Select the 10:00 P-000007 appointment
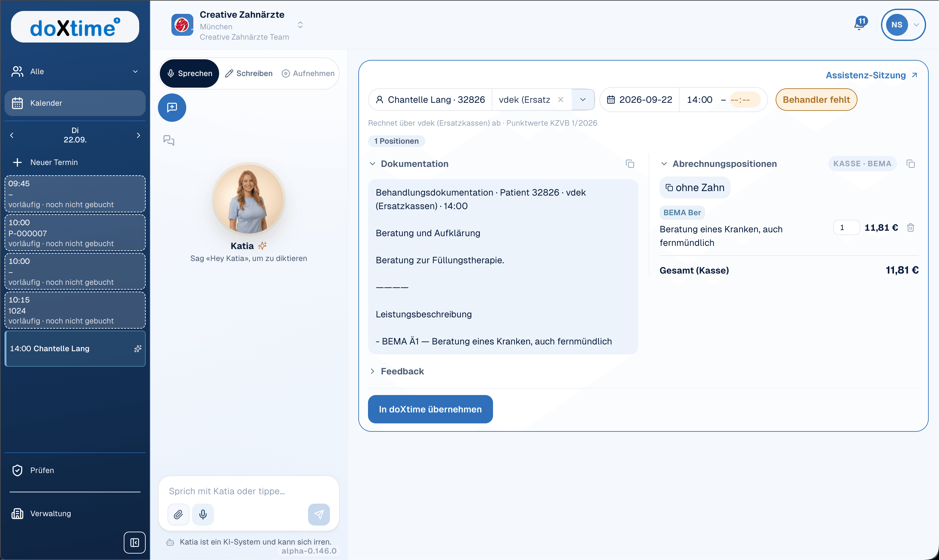The width and height of the screenshot is (939, 560). [x=75, y=233]
